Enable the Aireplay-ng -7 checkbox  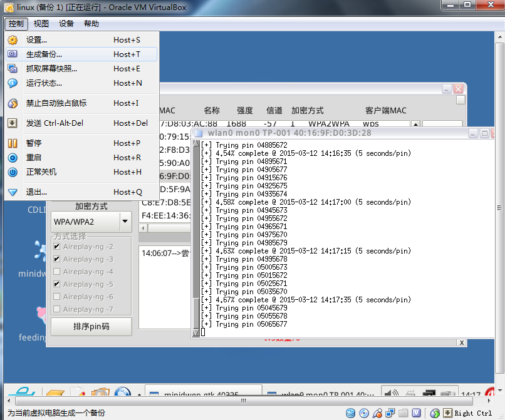56,309
